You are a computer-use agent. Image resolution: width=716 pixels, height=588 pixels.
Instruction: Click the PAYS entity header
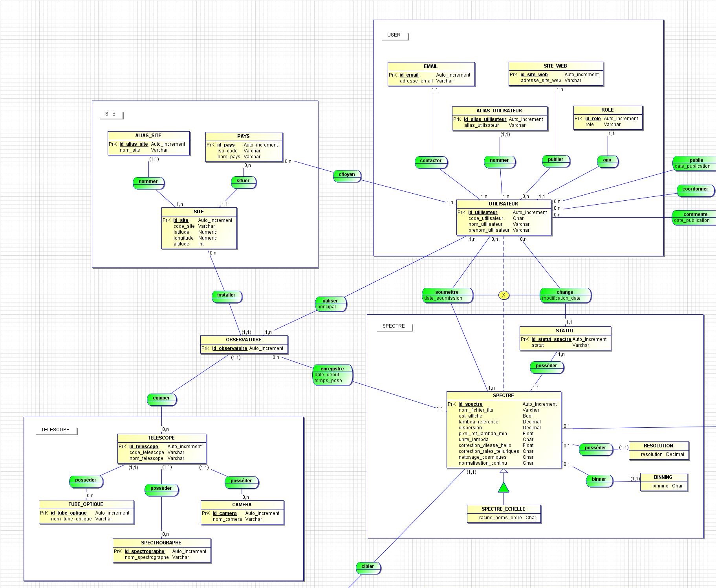coord(244,136)
